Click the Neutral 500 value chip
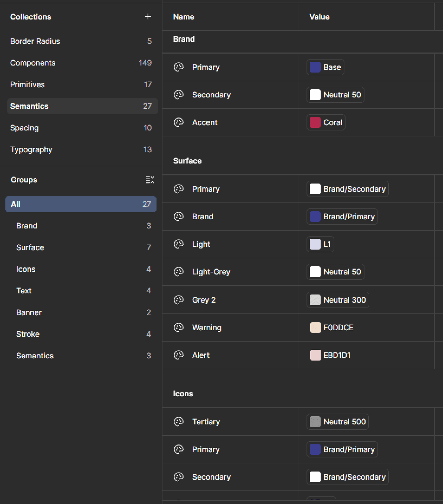This screenshot has width=443, height=504. click(338, 422)
